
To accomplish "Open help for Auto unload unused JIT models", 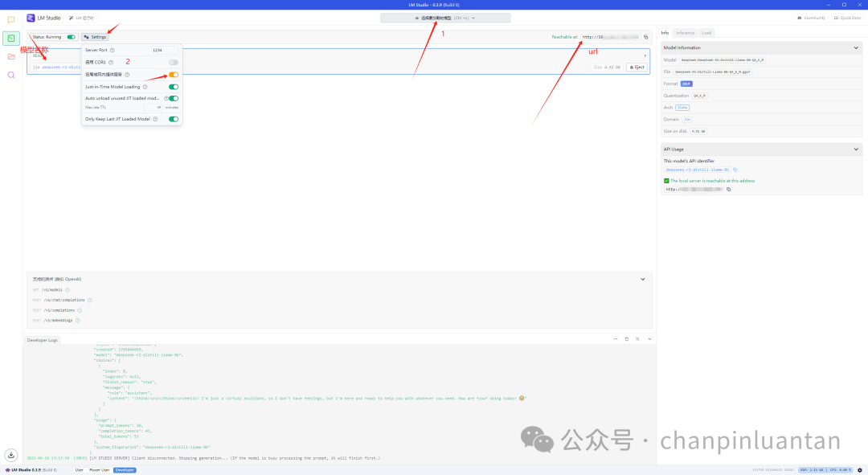I will pyautogui.click(x=166, y=99).
